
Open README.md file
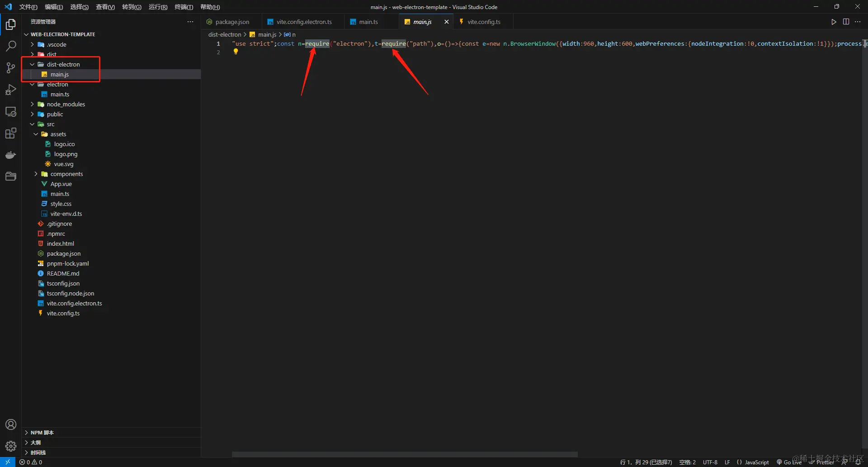click(x=111, y=273)
